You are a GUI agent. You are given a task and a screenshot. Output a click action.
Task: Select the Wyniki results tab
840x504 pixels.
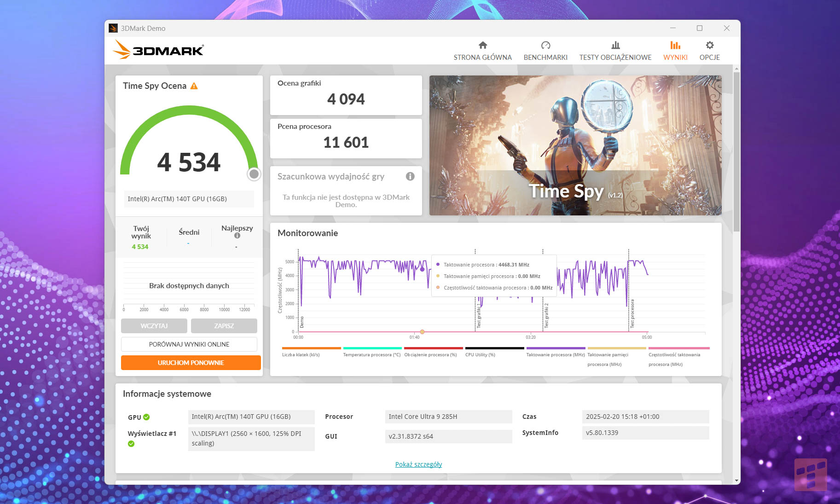(675, 51)
